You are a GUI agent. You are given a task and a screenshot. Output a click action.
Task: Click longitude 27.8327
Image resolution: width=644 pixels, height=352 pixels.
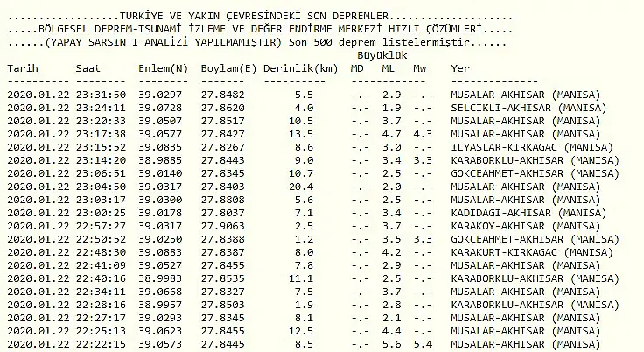tap(222, 292)
